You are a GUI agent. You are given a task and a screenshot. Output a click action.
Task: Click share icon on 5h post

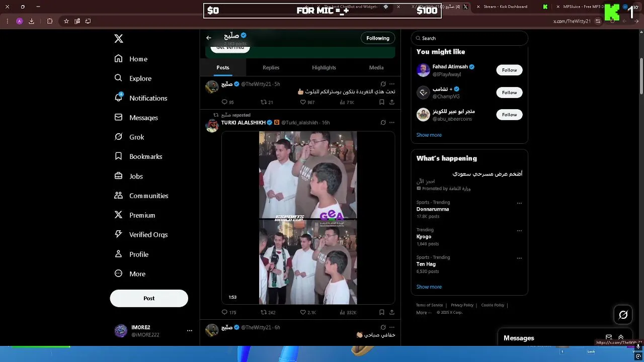tap(392, 102)
